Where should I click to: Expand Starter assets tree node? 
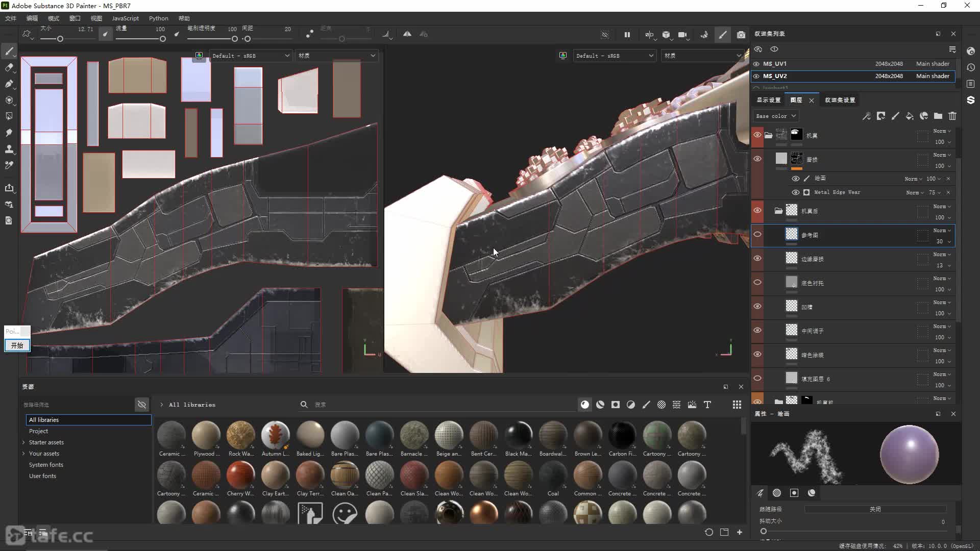23,442
